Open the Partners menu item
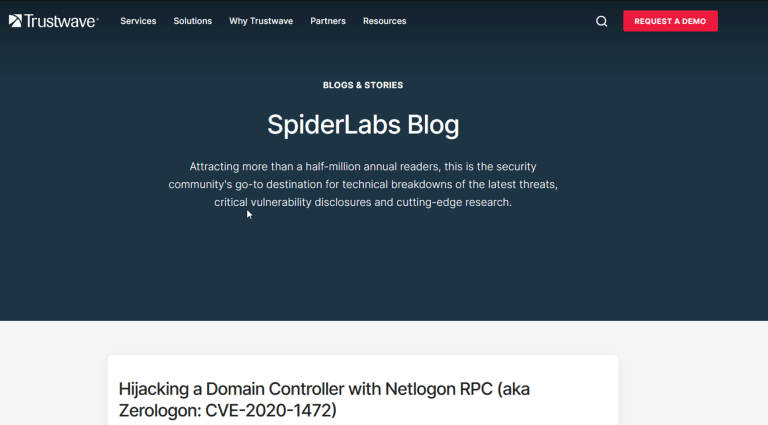This screenshot has width=768, height=425. 328,21
